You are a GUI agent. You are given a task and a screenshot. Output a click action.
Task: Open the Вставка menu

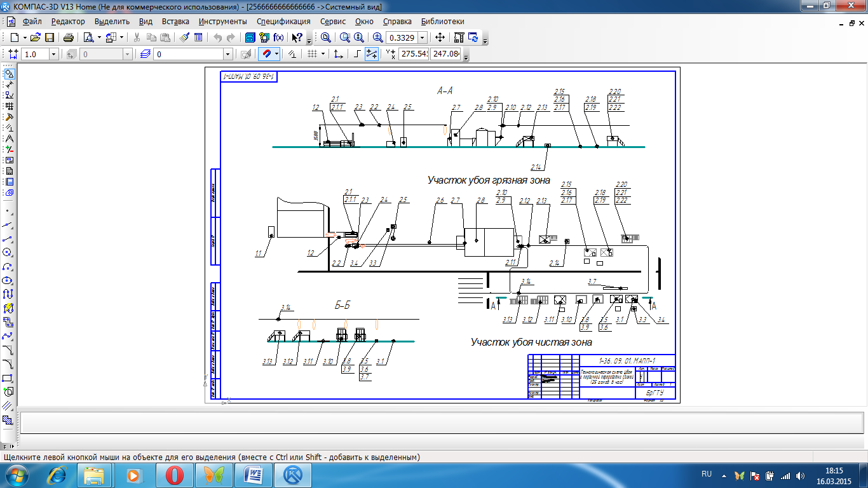pyautogui.click(x=175, y=21)
